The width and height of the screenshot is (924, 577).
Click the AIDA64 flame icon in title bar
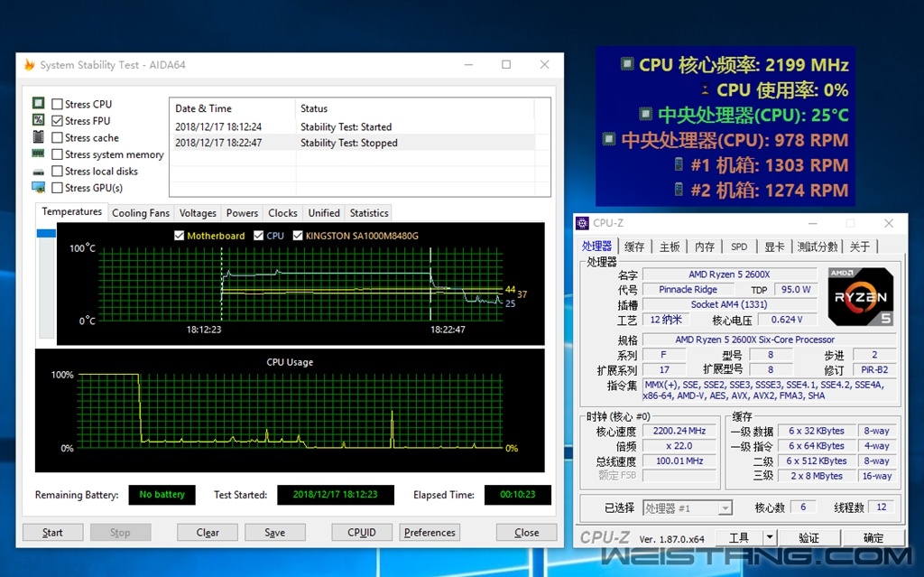[x=30, y=65]
